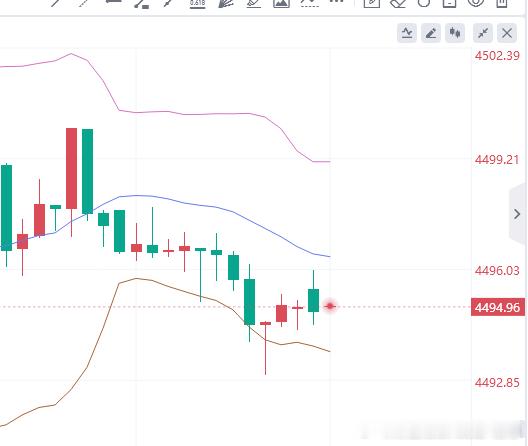
Task: Select the pencil drawing tools icon
Action: click(431, 33)
